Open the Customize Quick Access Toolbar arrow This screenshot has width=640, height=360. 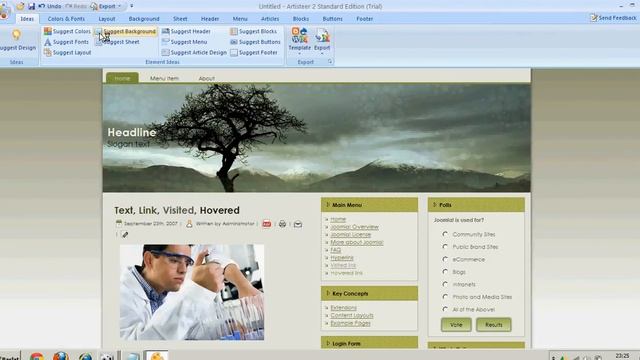131,6
